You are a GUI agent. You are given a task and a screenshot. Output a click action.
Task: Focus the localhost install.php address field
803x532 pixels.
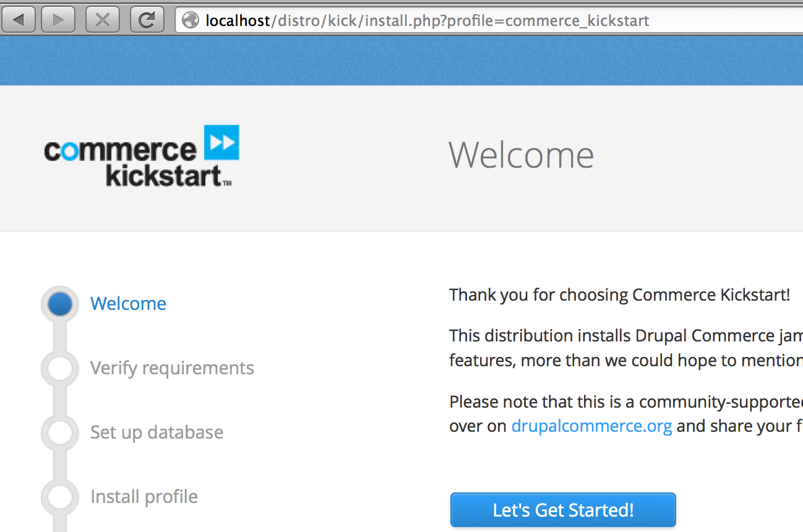point(489,20)
